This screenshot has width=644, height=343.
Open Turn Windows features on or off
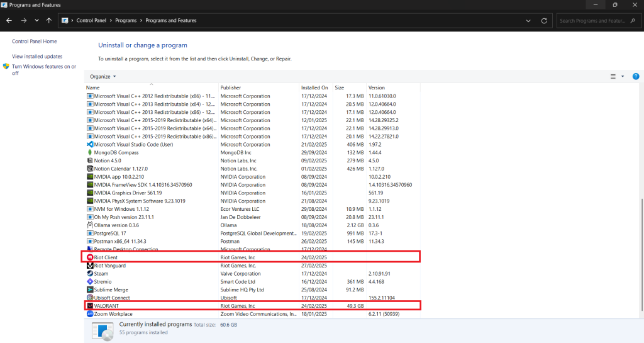(x=44, y=70)
